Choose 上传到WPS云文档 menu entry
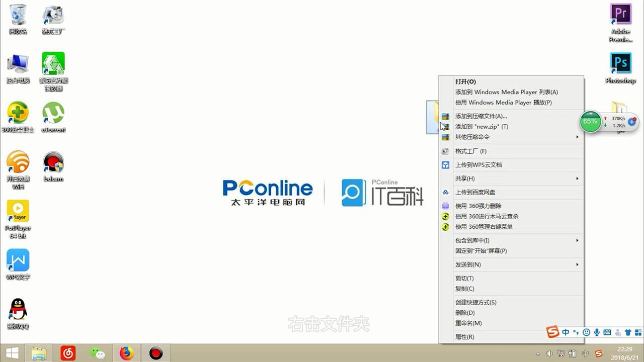 click(x=511, y=165)
